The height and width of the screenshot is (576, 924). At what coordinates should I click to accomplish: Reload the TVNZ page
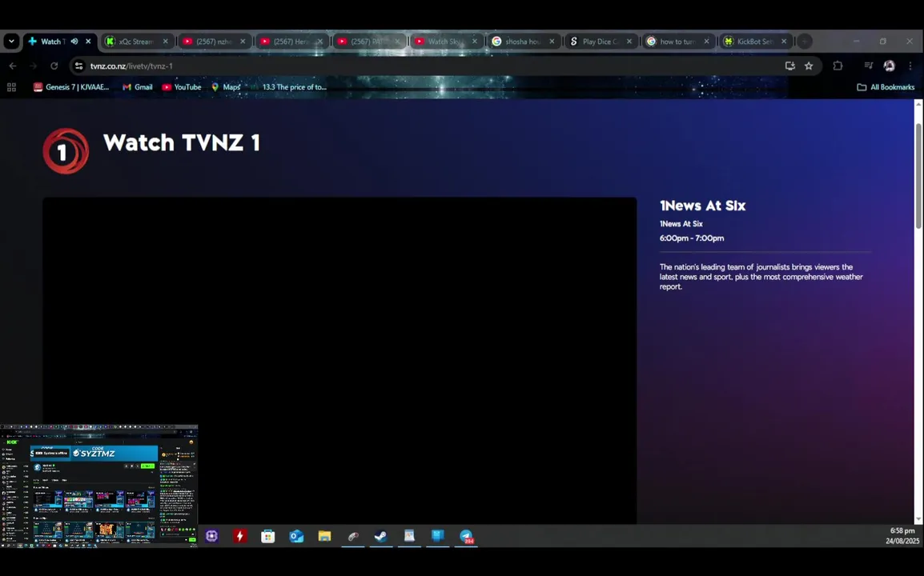click(54, 66)
